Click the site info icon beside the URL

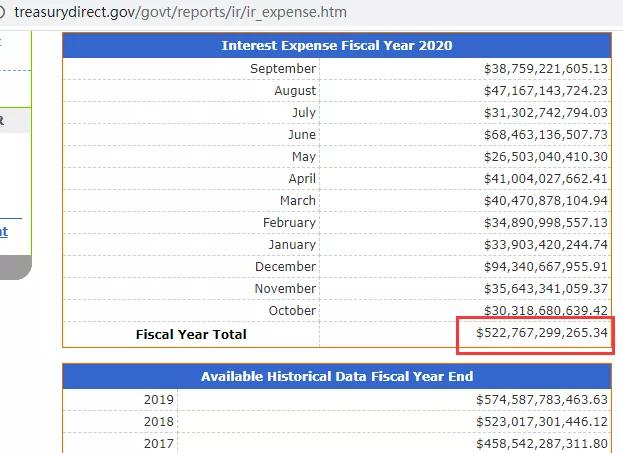pyautogui.click(x=2, y=12)
